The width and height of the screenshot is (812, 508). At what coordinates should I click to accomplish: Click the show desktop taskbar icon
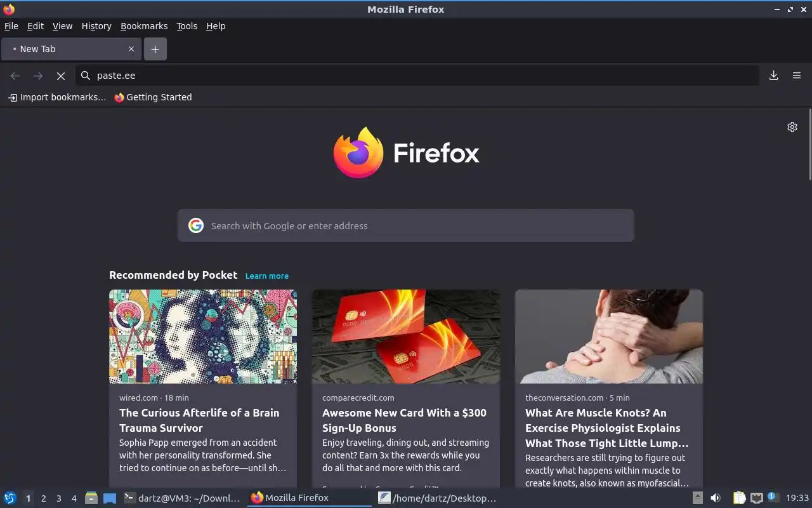point(110,498)
